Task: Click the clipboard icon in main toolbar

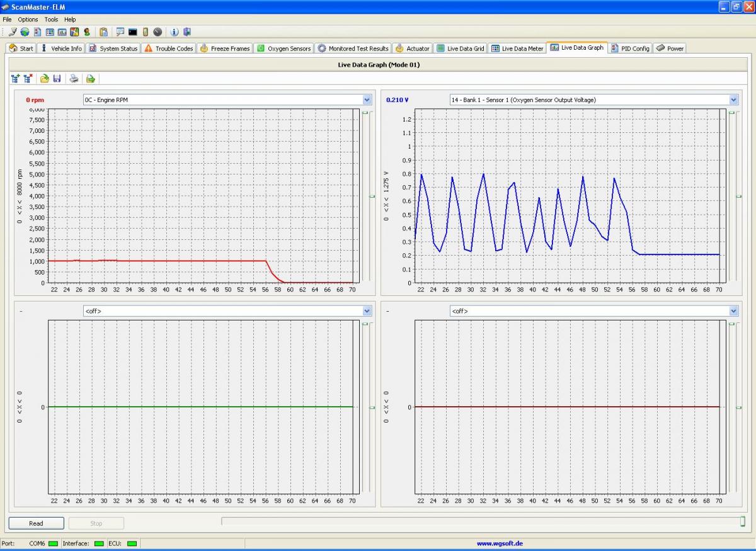Action: tap(103, 32)
